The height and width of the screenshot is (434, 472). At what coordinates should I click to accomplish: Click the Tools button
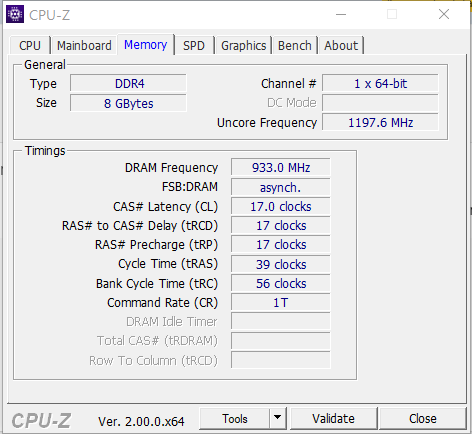235,418
